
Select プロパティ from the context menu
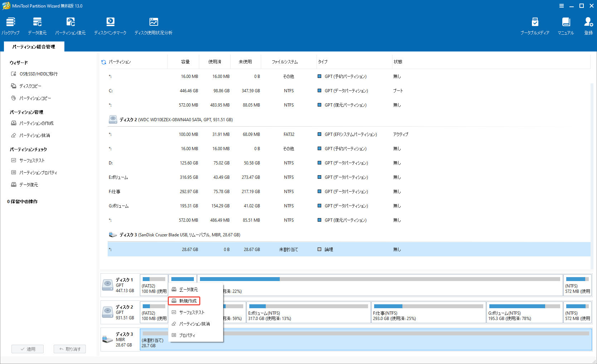(188, 335)
